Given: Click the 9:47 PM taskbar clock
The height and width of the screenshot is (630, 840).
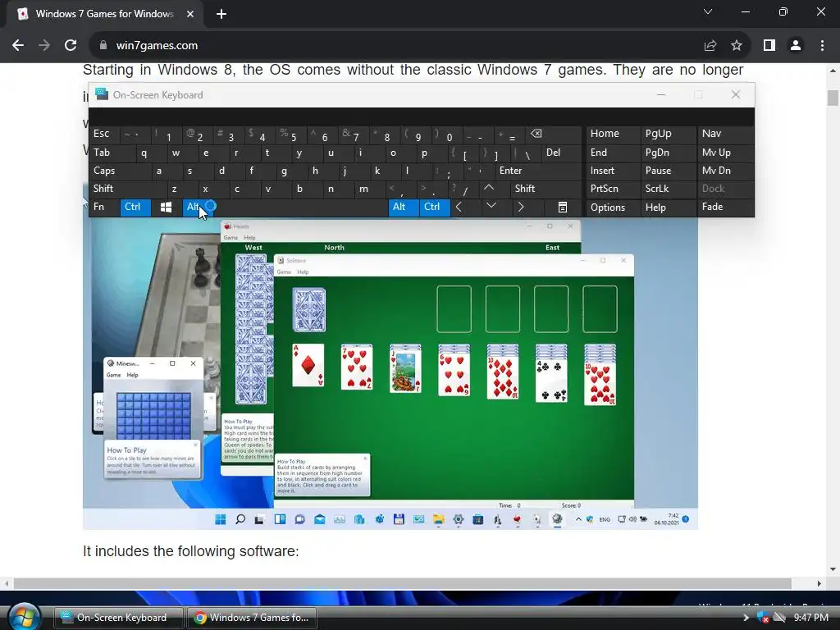Looking at the screenshot, I should click(x=811, y=618).
